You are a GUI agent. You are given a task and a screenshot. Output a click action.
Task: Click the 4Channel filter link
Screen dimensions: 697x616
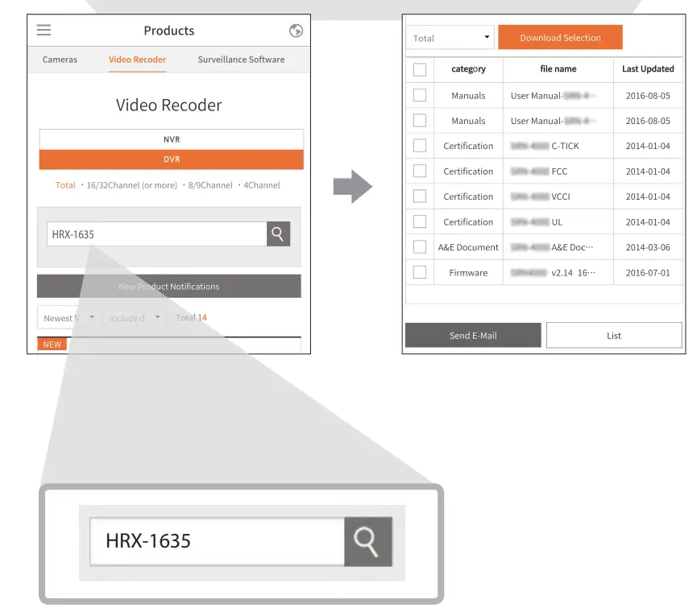[262, 184]
